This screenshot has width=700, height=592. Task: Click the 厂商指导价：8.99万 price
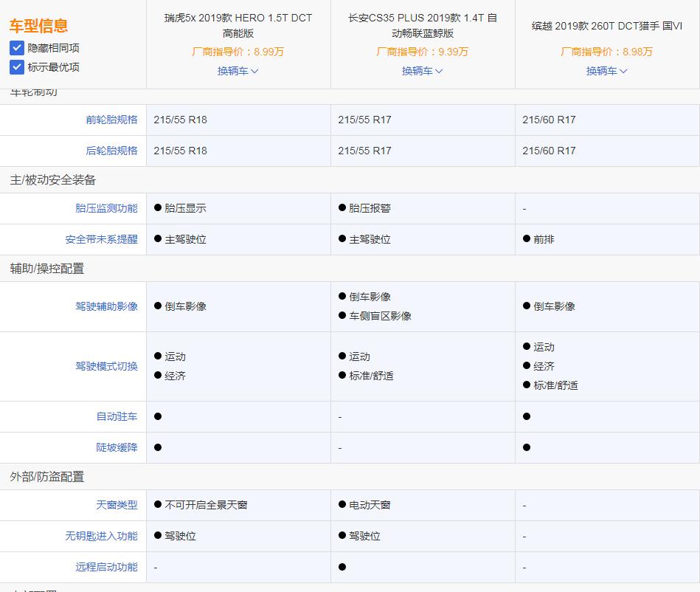pyautogui.click(x=238, y=52)
